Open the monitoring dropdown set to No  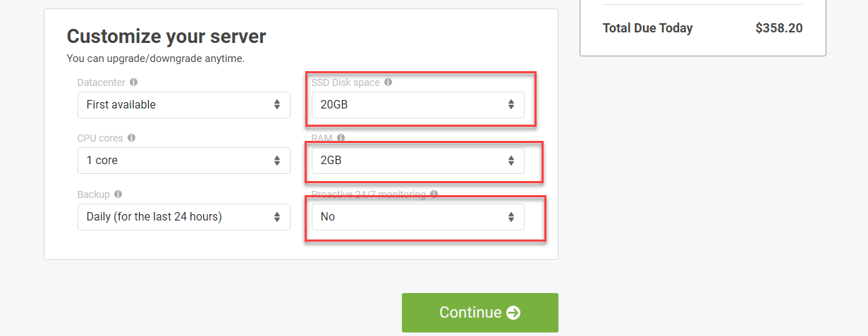point(418,217)
